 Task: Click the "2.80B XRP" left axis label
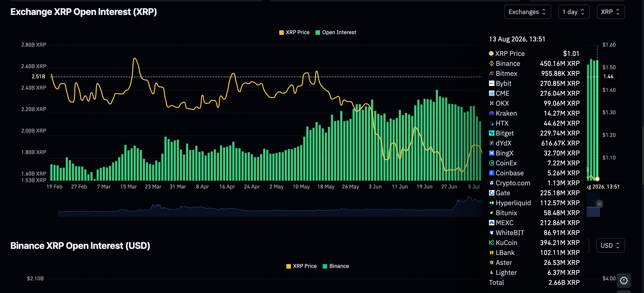34,45
